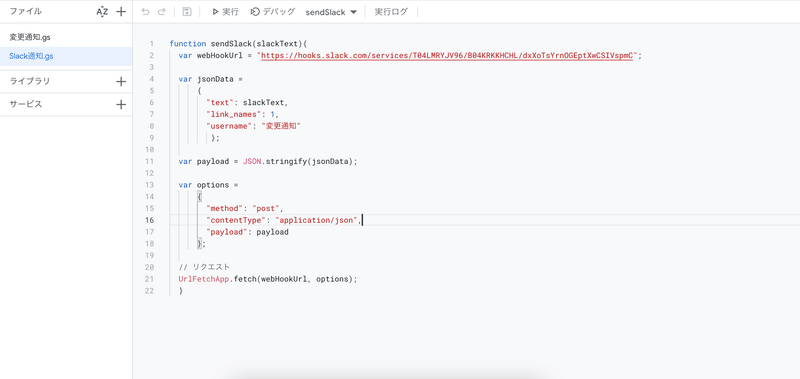The height and width of the screenshot is (379, 800).
Task: Add a library with ライブラリ plus icon
Action: [x=121, y=81]
